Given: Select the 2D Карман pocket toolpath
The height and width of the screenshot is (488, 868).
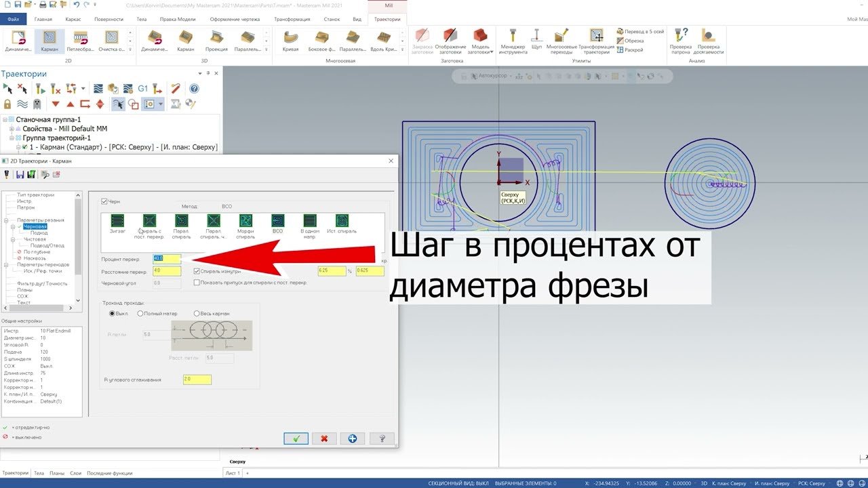Looking at the screenshot, I should pos(50,41).
